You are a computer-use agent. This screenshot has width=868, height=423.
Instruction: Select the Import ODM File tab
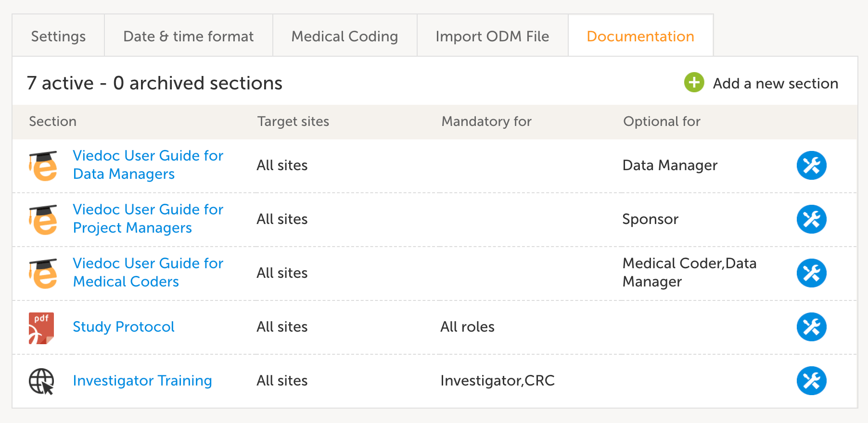tap(492, 37)
